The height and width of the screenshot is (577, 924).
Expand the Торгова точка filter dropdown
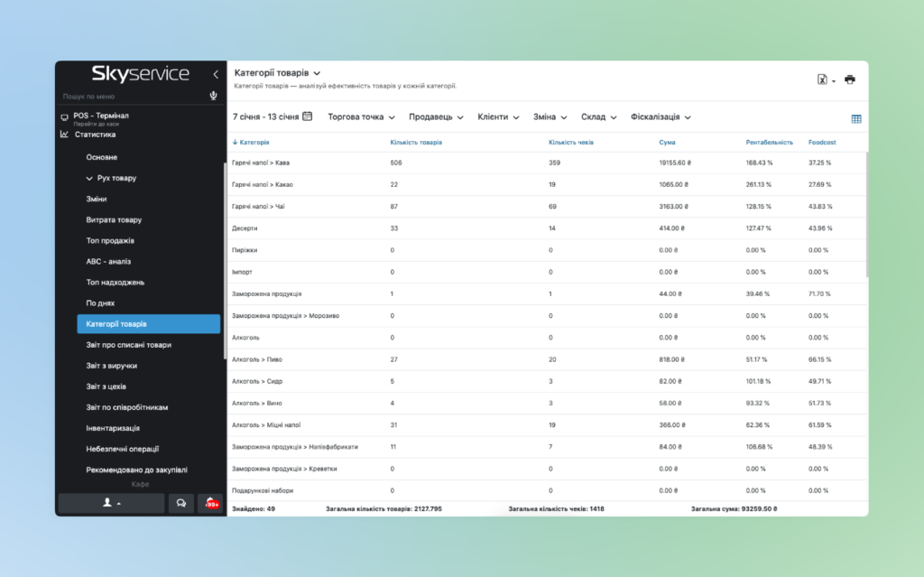pos(361,117)
